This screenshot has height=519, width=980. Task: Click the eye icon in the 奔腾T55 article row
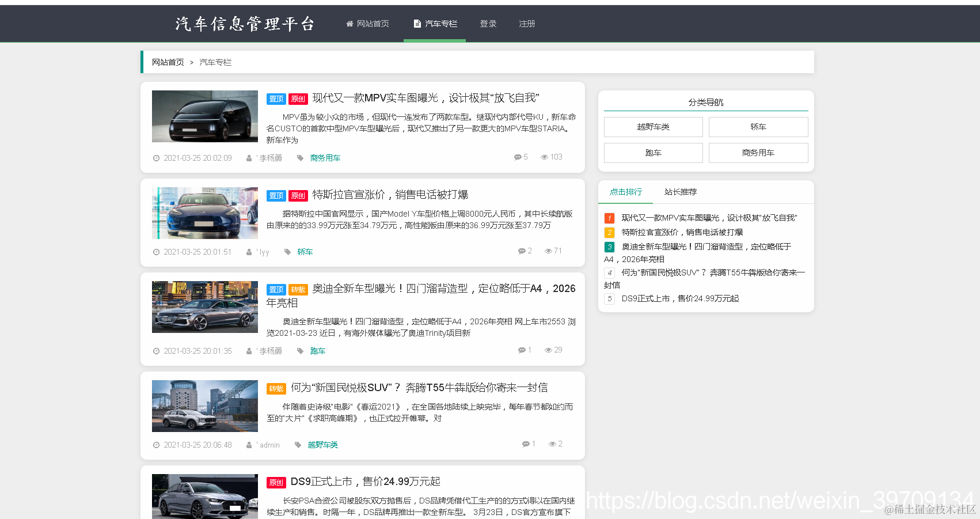click(553, 444)
